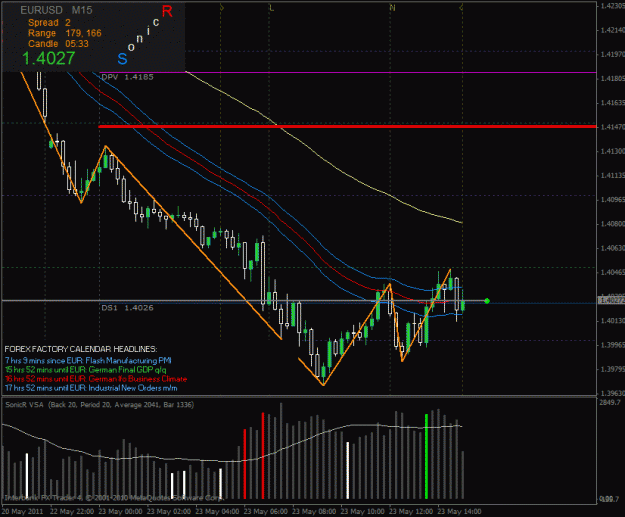This screenshot has width=625, height=517.
Task: Click the German Ifo Business Climate headline
Action: [96, 379]
